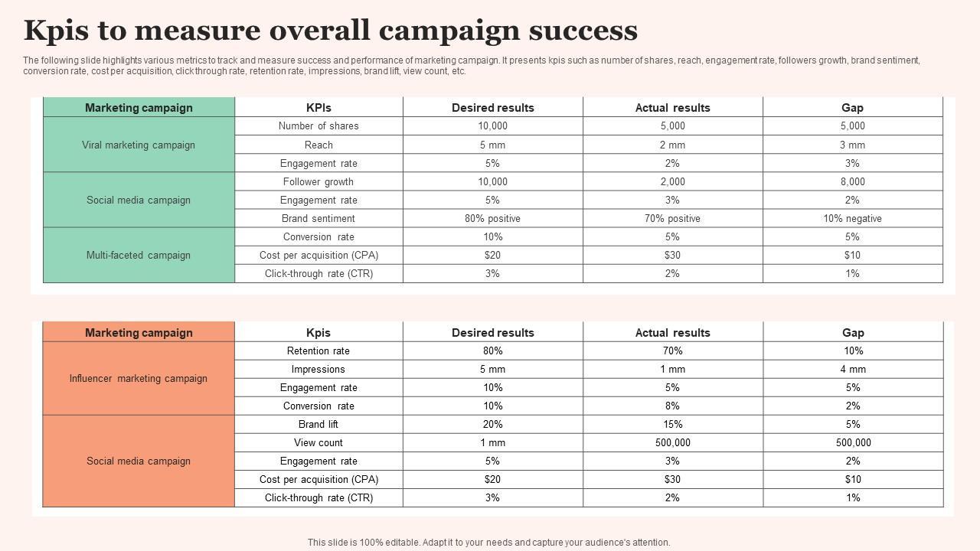Click the "Retention rate" KPI cell
Image resolution: width=980 pixels, height=551 pixels.
(318, 350)
